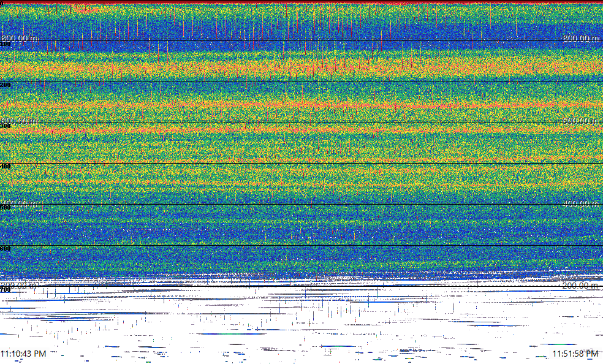Viewport: 603px width, 364px height.
Task: Click the 11:51:58 PM end timestamp
Action: 575,353
